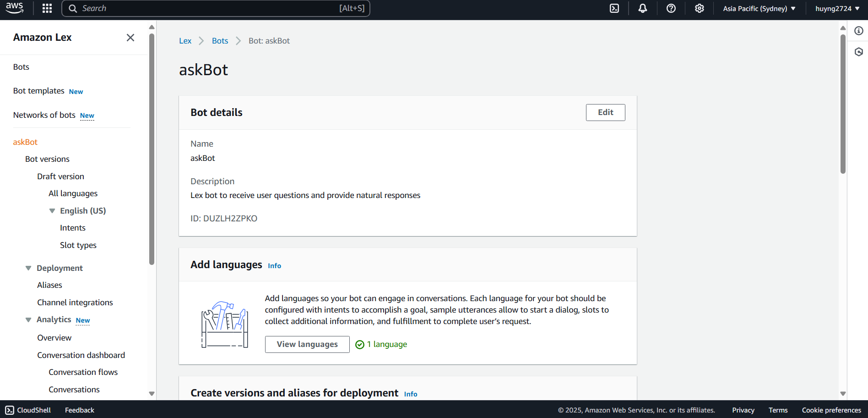Open Draft version in the sidebar
Screen dimensions: 868x418
pyautogui.click(x=60, y=176)
